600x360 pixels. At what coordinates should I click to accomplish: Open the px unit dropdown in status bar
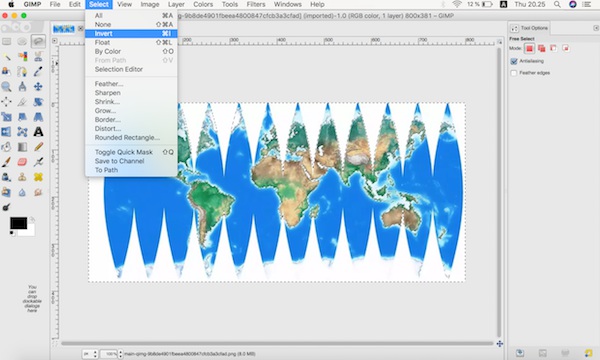point(90,354)
